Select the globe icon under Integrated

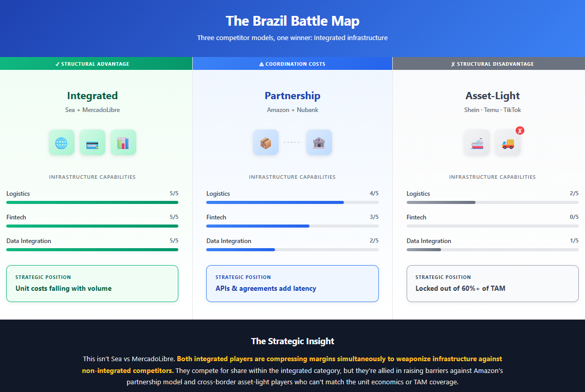tap(61, 142)
